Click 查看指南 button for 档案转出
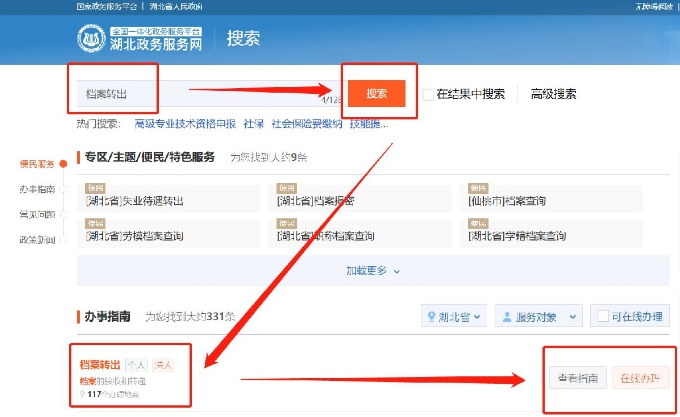This screenshot has height=417, width=680. [578, 378]
